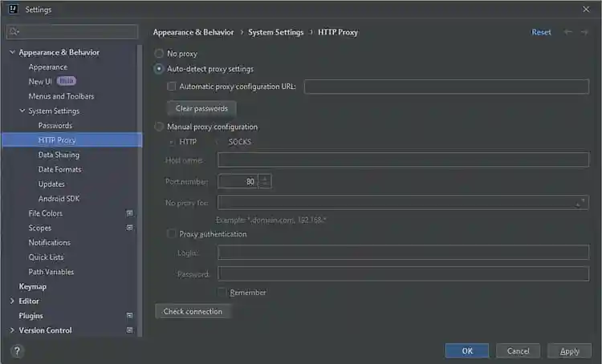Open Appearance settings page
602x364 pixels.
click(48, 67)
